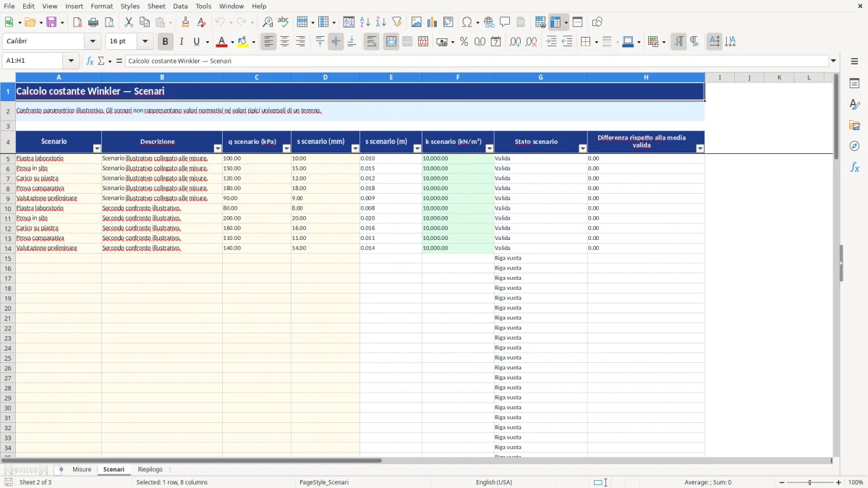Click the Insert Image icon
The width and height of the screenshot is (868, 488).
tap(417, 22)
